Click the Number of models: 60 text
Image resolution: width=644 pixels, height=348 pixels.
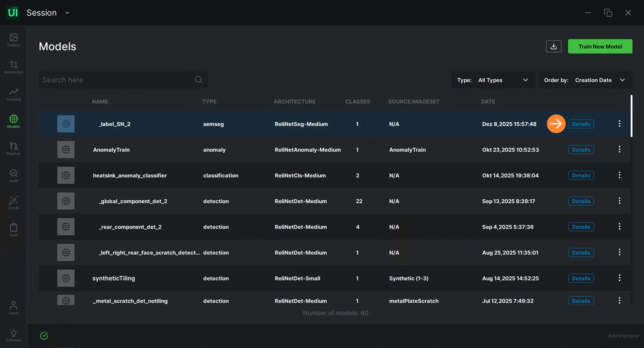[x=335, y=313]
